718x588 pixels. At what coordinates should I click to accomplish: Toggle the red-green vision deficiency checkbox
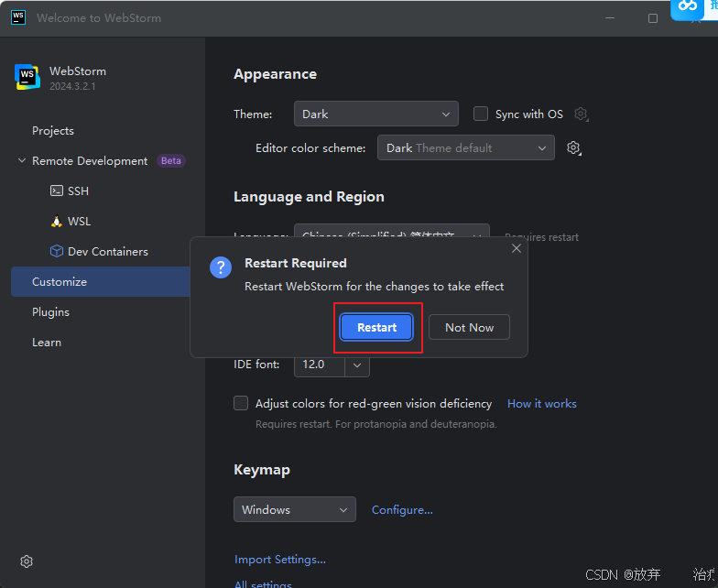point(241,403)
